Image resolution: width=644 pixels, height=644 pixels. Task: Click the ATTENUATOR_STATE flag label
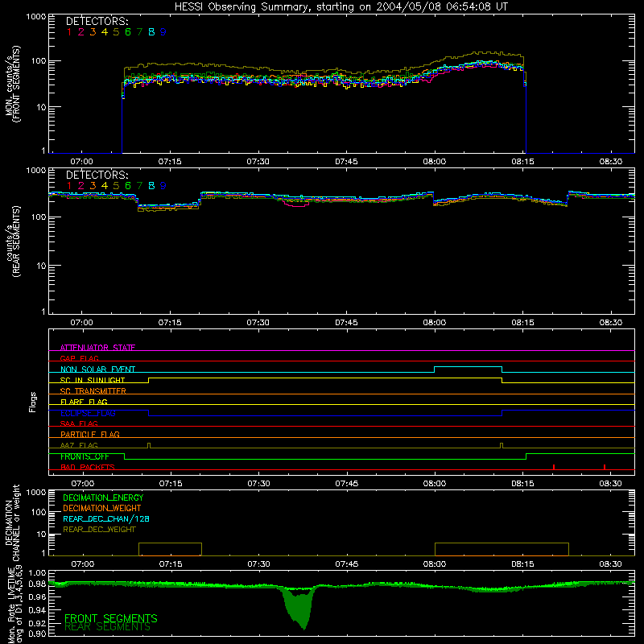point(97,348)
